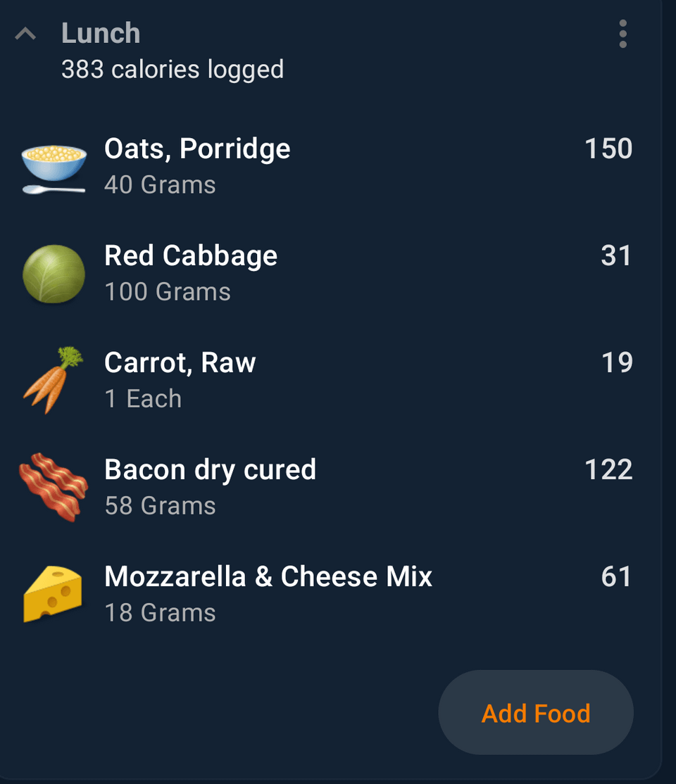Click the 122 calorie count for bacon

pos(608,470)
